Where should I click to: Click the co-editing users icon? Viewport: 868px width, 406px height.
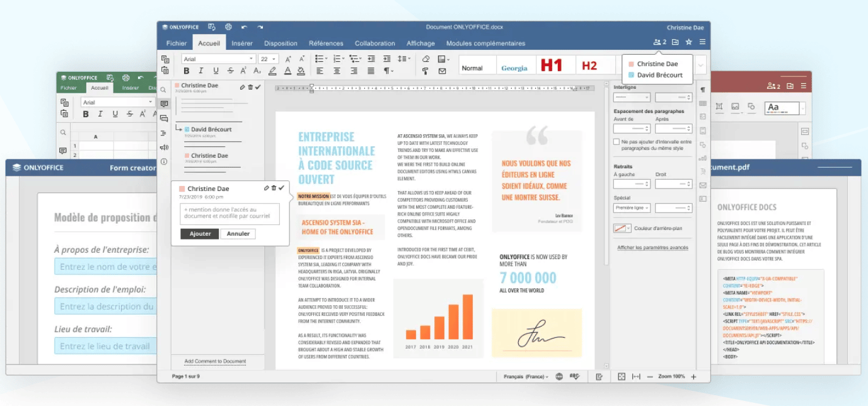click(x=660, y=42)
